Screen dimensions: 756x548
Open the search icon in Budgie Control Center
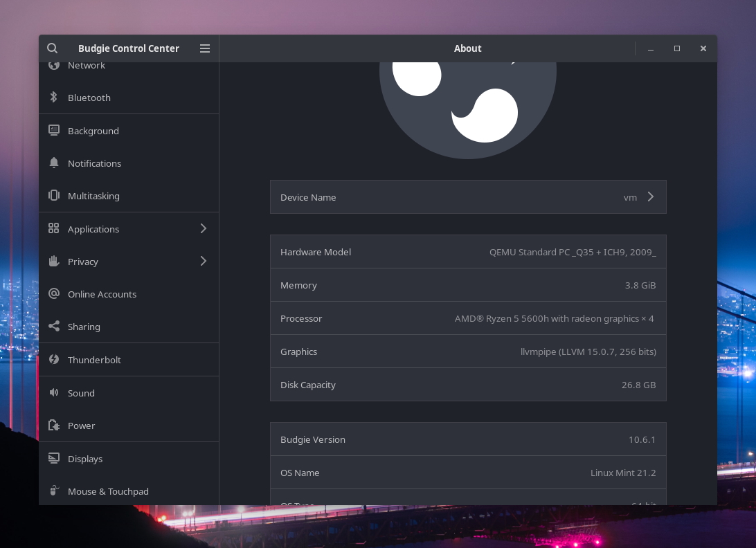point(53,48)
